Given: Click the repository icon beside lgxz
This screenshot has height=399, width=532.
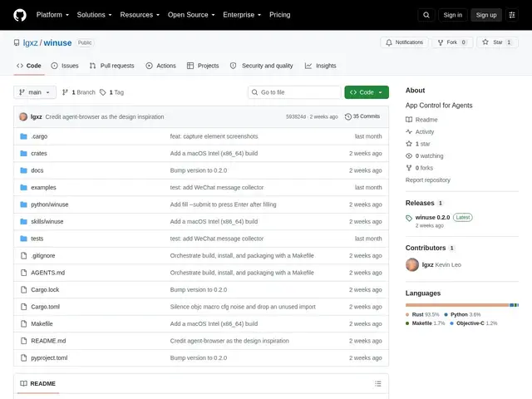Looking at the screenshot, I should tap(17, 42).
